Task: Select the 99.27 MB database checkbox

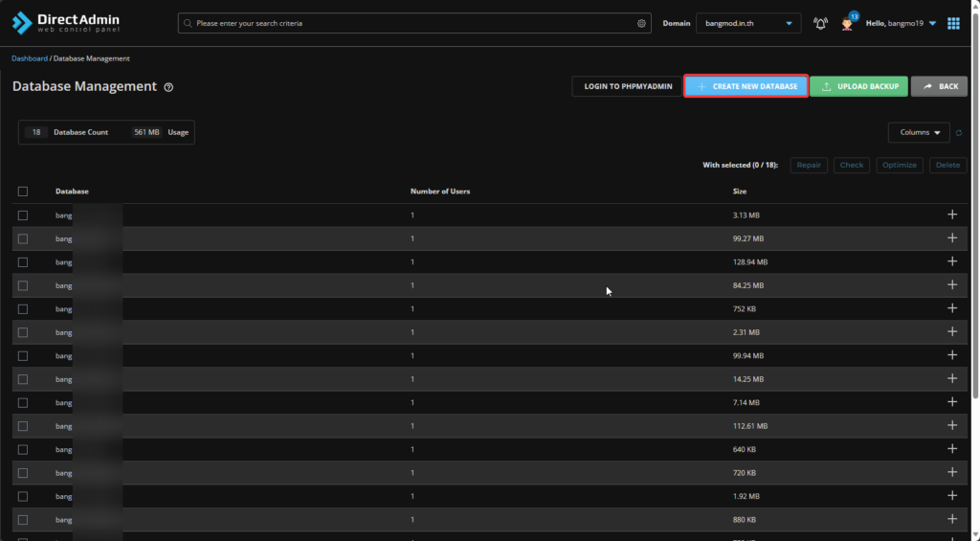Action: tap(23, 238)
